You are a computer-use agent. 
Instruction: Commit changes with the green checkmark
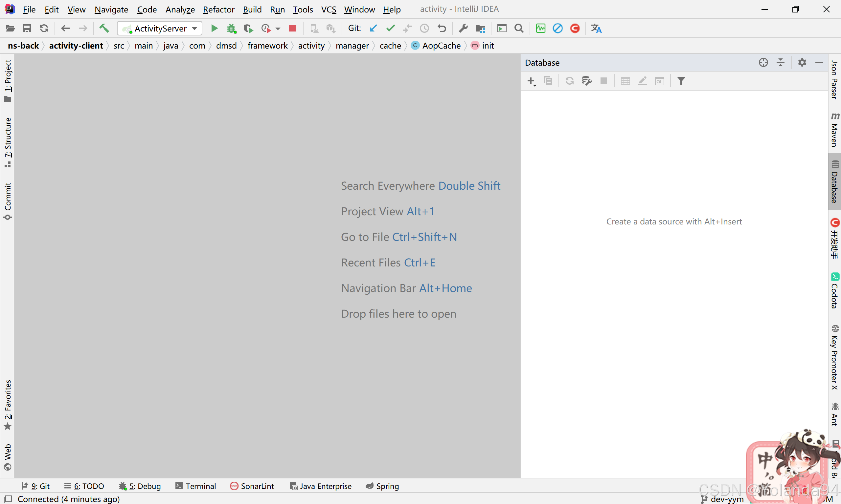coord(390,29)
